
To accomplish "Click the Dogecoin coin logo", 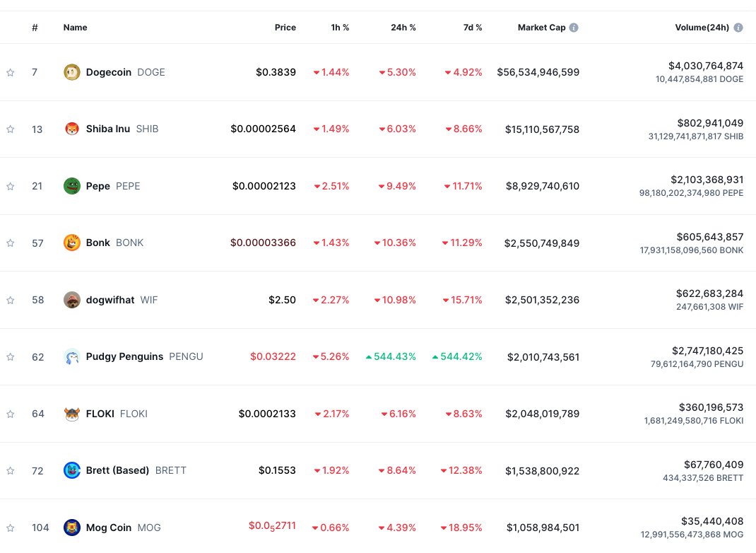I will point(72,72).
